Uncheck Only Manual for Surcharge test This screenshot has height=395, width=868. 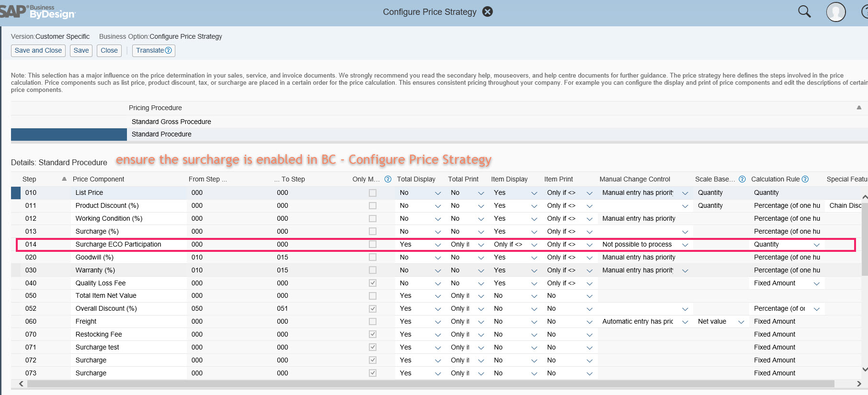[373, 348]
